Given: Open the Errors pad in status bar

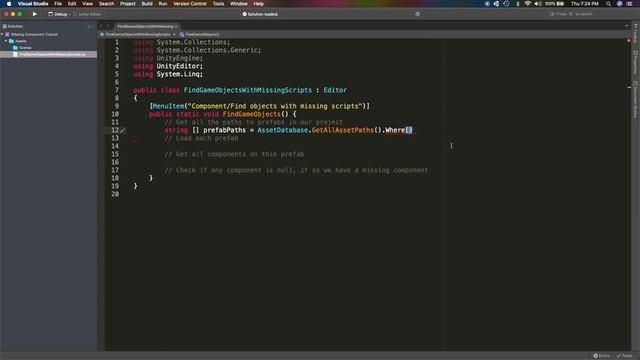Looking at the screenshot, I should pyautogui.click(x=602, y=356).
